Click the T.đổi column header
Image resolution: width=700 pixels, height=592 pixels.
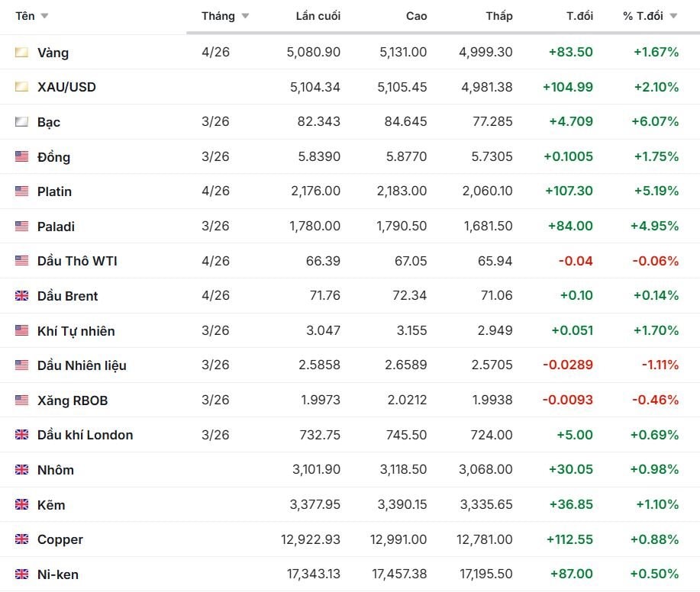pyautogui.click(x=579, y=16)
